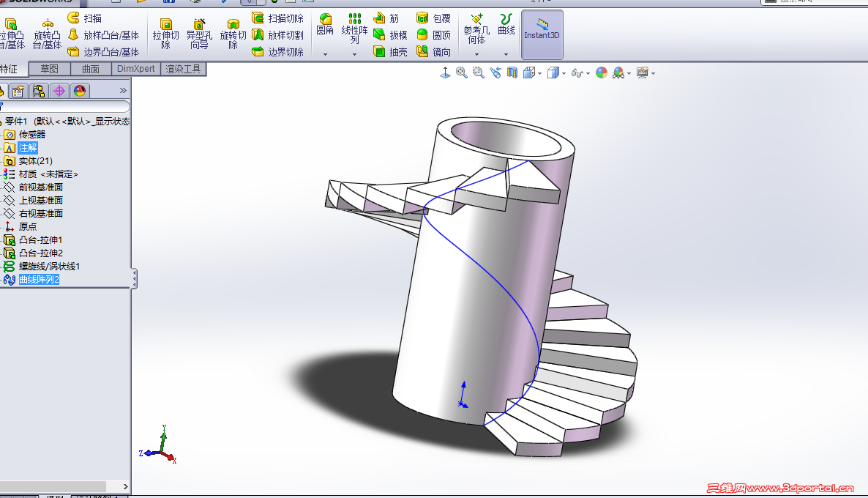Image resolution: width=868 pixels, height=498 pixels.
Task: Select the 上视基准面 top plane
Action: pyautogui.click(x=33, y=201)
